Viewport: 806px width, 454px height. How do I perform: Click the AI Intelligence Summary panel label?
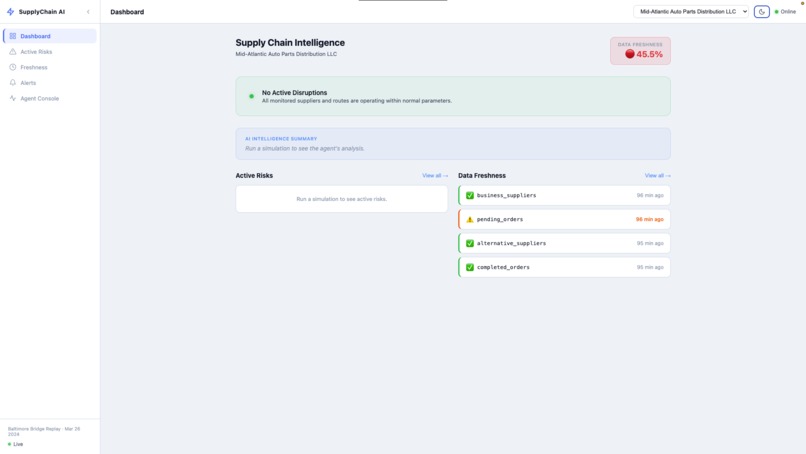pos(281,139)
